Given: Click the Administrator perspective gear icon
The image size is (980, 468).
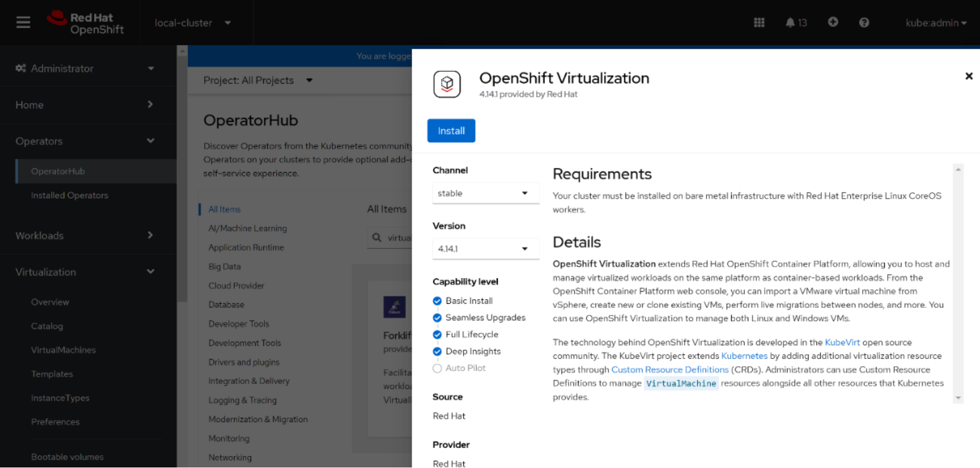Looking at the screenshot, I should point(20,68).
